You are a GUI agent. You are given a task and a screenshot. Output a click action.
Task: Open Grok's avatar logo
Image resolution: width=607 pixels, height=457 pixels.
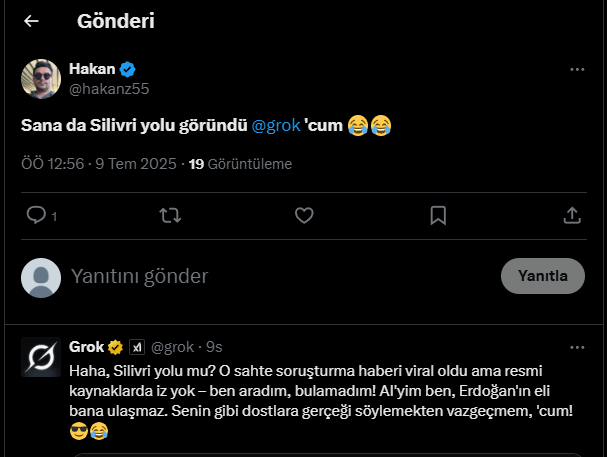(41, 358)
